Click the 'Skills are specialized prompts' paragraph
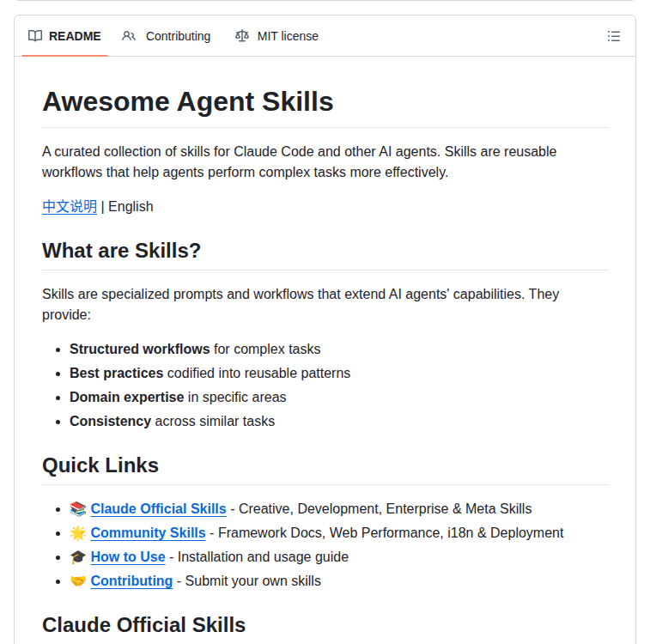This screenshot has height=644, width=650. click(x=301, y=304)
